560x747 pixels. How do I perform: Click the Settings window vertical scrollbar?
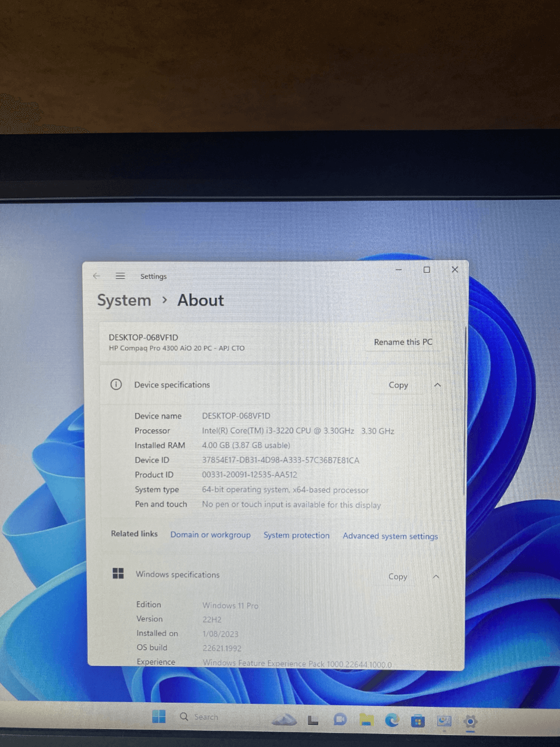pos(465,411)
